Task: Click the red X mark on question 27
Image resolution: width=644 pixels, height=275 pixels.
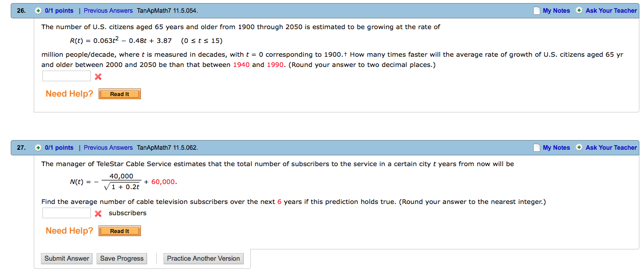Action: (x=98, y=214)
